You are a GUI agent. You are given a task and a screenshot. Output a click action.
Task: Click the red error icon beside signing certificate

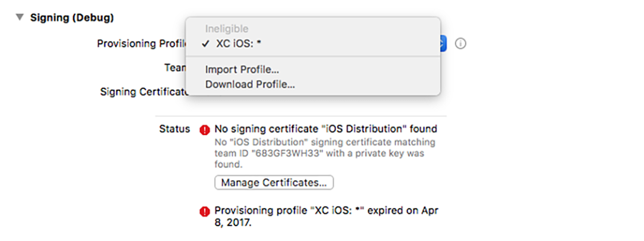pos(204,130)
